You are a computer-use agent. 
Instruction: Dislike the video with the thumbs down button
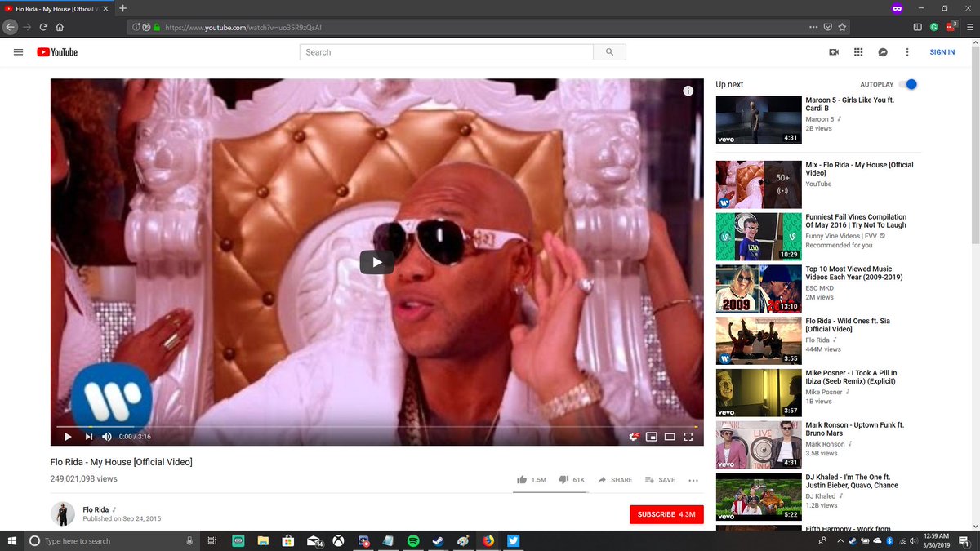coord(572,480)
